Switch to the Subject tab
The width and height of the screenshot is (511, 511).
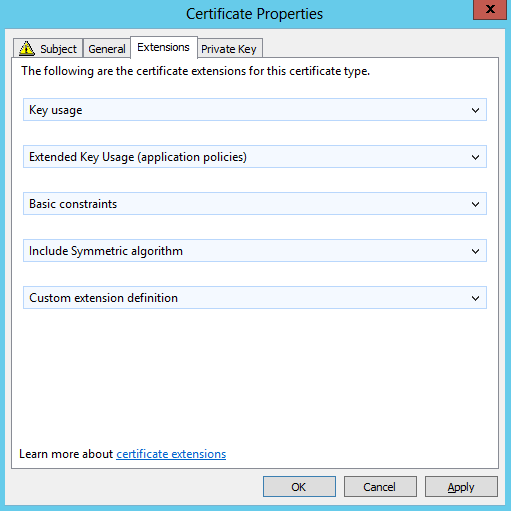(x=48, y=48)
